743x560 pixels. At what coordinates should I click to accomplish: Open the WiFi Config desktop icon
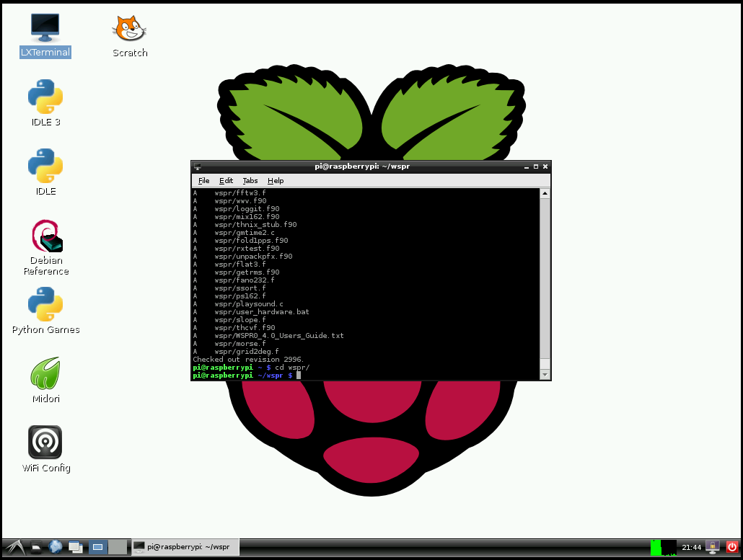45,449
